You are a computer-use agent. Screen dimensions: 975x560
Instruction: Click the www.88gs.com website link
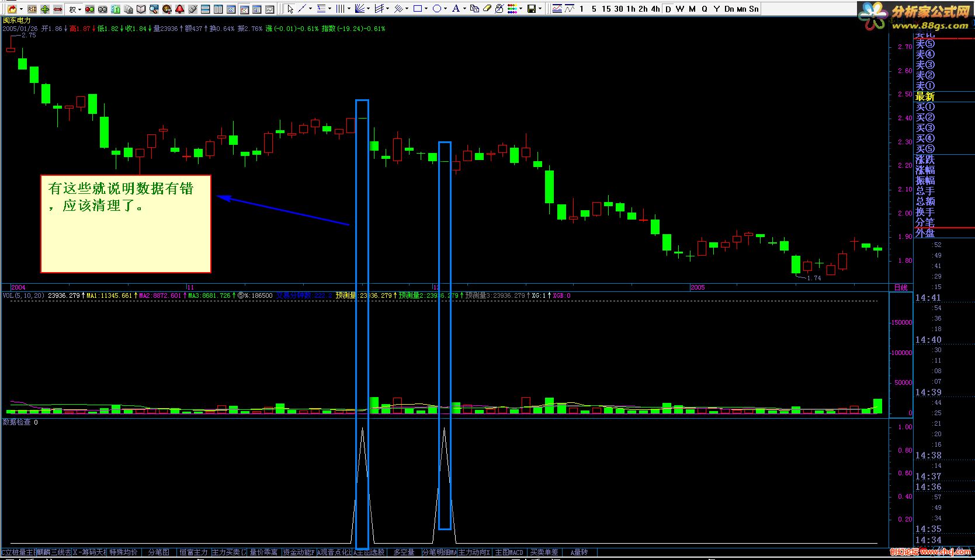(x=929, y=26)
